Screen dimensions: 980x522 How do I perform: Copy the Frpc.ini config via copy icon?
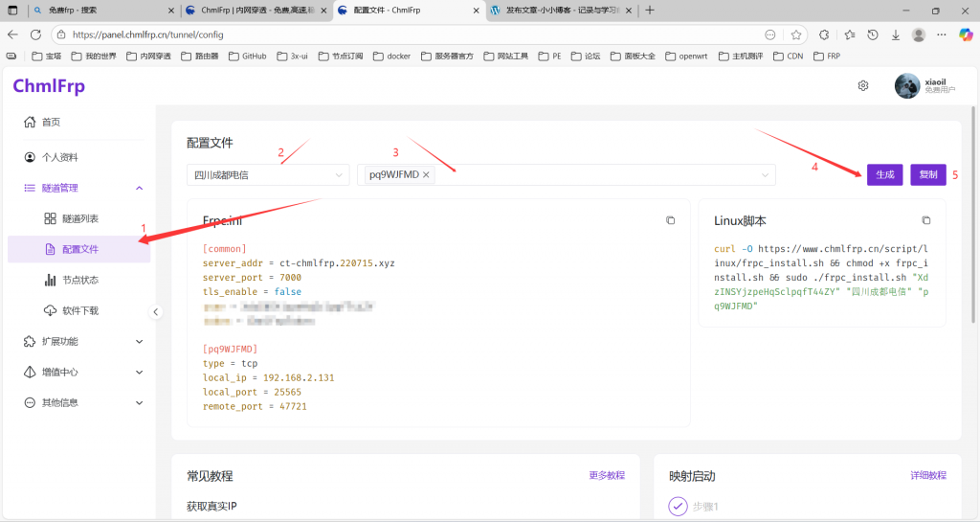click(670, 220)
